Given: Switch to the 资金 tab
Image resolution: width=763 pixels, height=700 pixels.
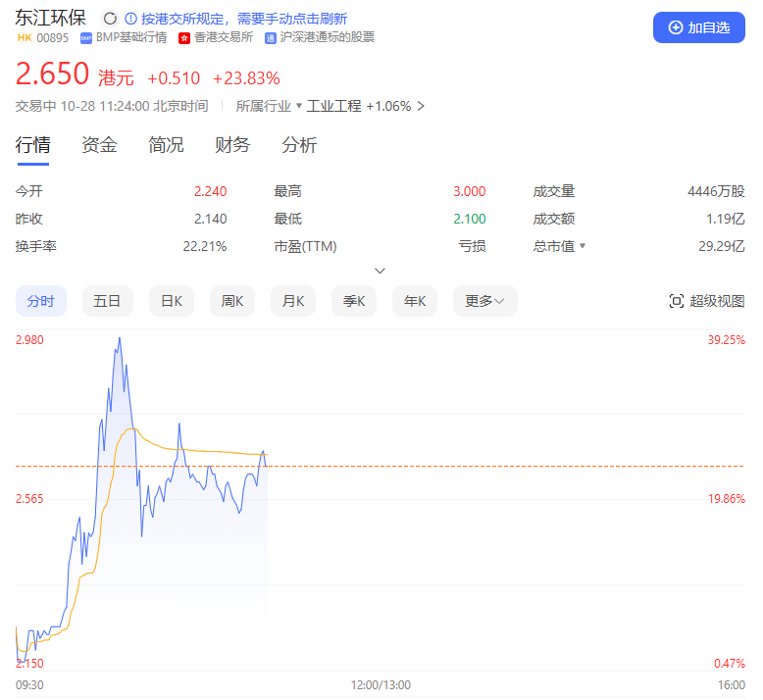Looking at the screenshot, I should (99, 145).
